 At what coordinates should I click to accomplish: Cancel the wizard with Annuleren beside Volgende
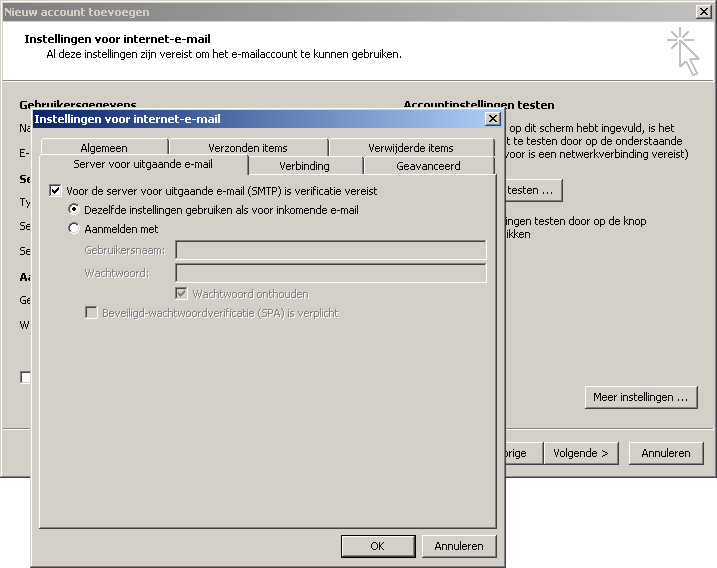(x=665, y=453)
